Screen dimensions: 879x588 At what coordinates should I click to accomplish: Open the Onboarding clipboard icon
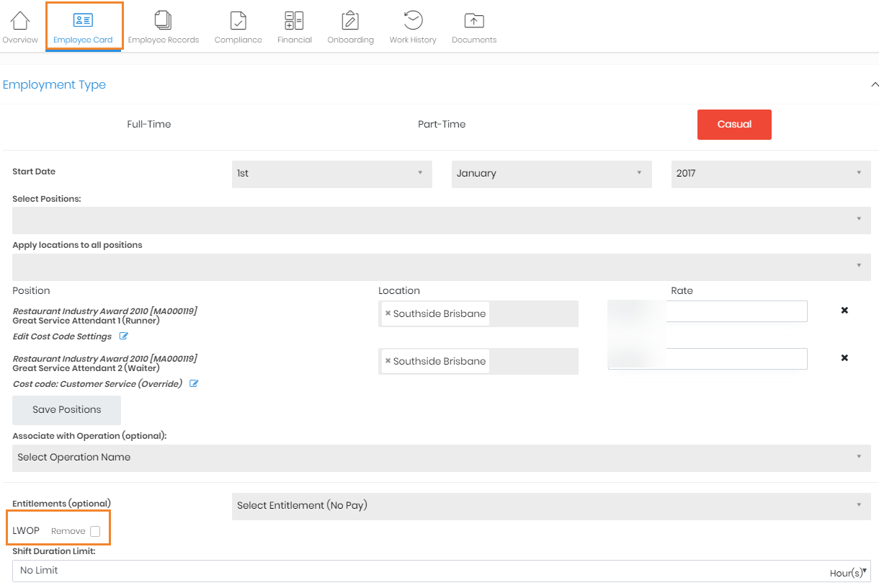(350, 22)
